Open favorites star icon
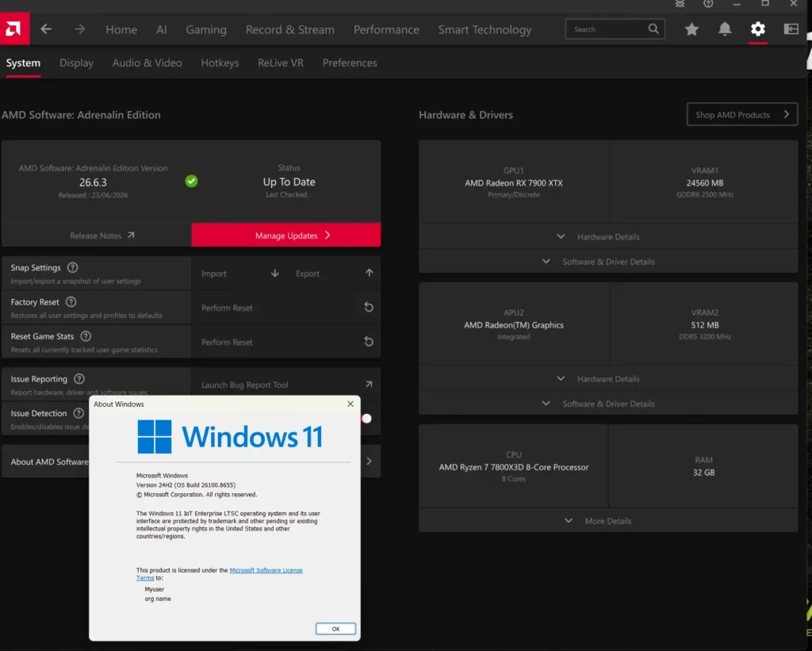This screenshot has width=812, height=651. 691,29
